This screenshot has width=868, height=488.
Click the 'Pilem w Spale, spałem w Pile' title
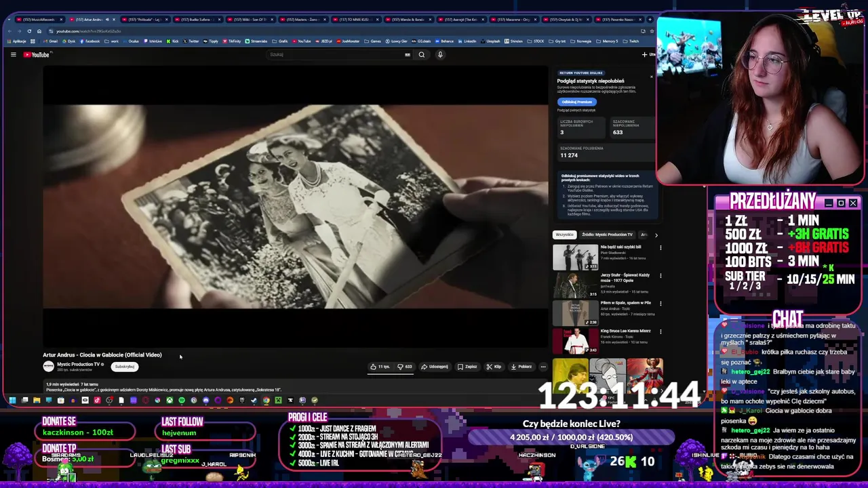pos(625,303)
